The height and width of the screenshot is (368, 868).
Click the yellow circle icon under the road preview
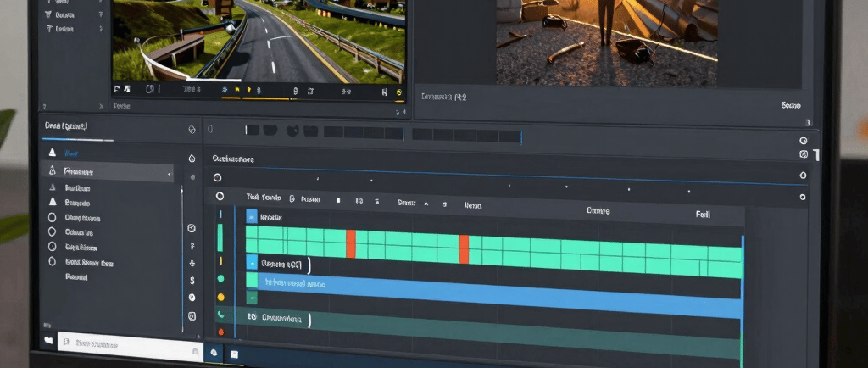click(x=398, y=92)
